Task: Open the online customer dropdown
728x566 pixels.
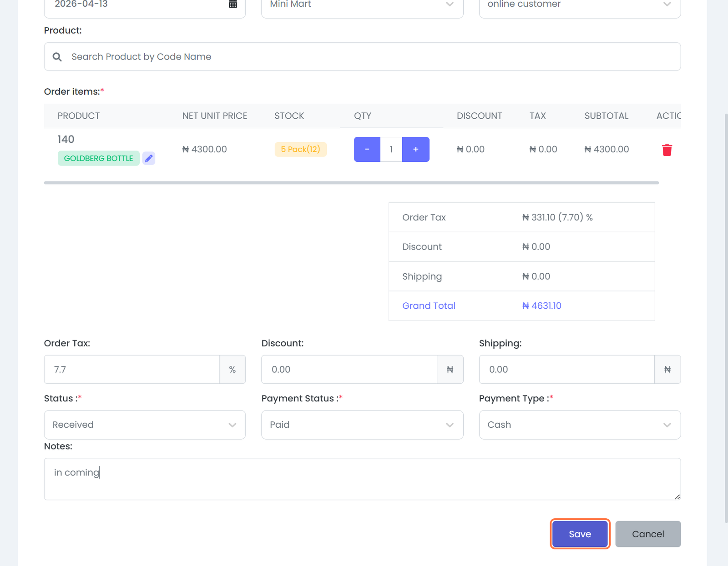Action: click(579, 5)
